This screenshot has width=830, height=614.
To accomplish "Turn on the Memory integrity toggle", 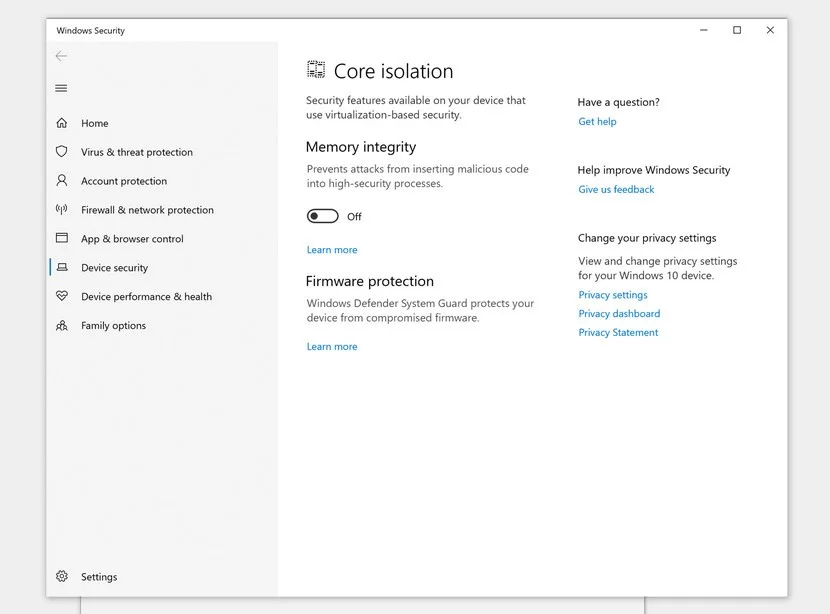I will [322, 216].
